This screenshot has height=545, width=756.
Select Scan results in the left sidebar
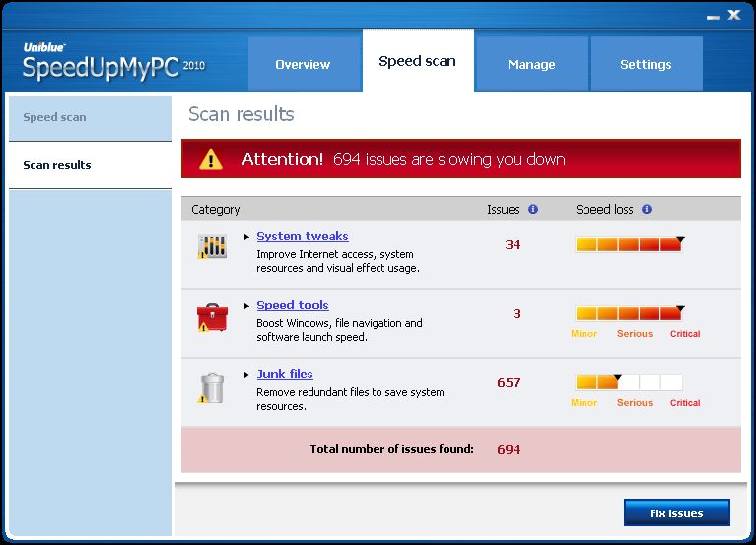[90, 165]
